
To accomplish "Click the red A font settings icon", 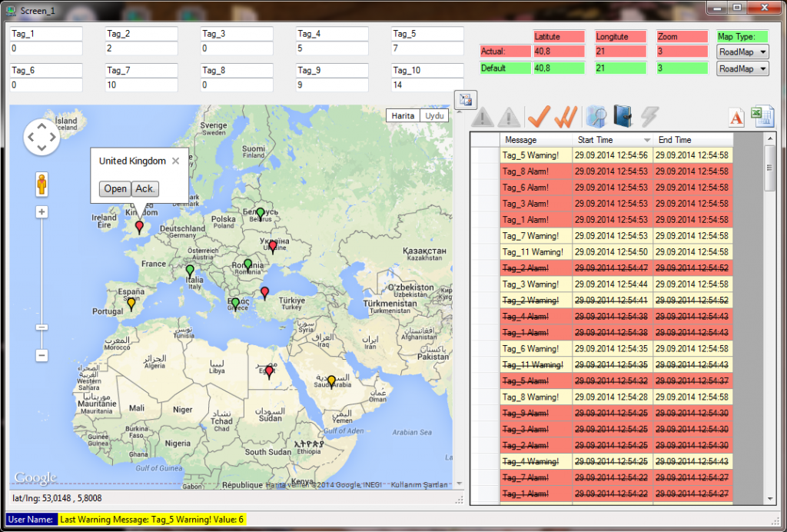I will tap(736, 117).
